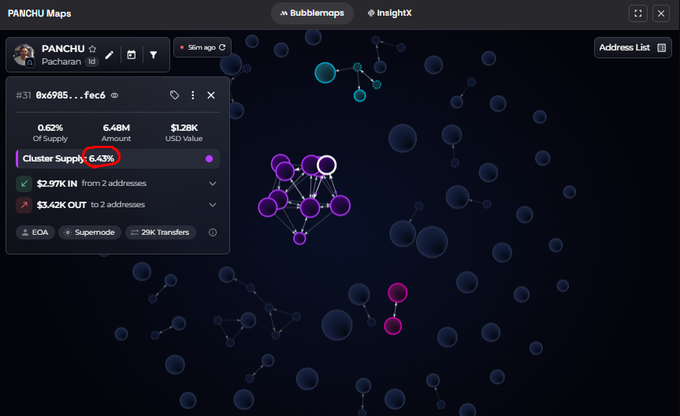Click the red outgoing arrow icon
Viewport: 680px width, 416px height.
click(x=24, y=205)
